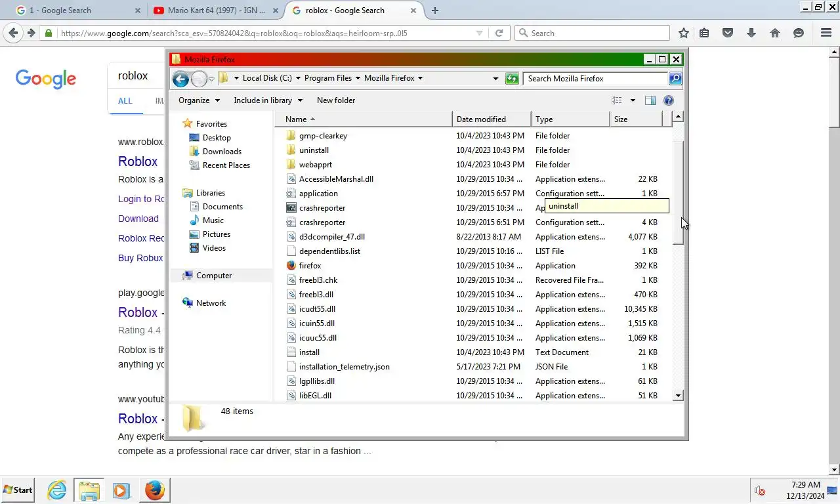Click the Buy Robux sitelink
840x504 pixels.
pyautogui.click(x=140, y=258)
